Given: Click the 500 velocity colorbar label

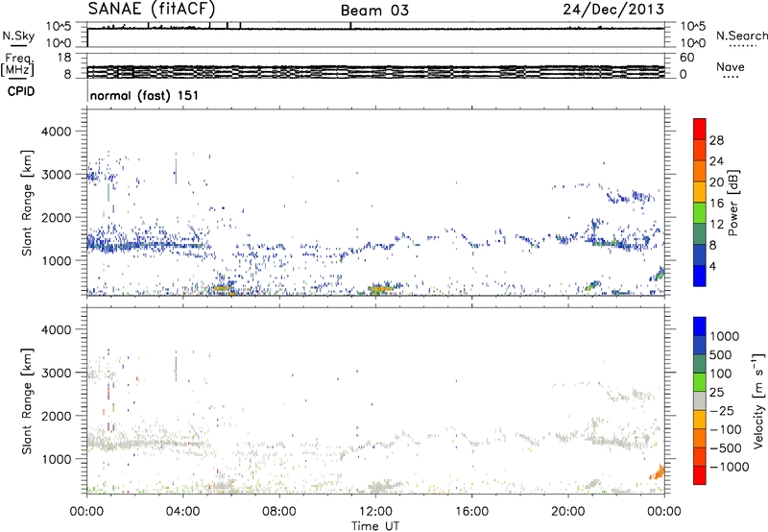Looking at the screenshot, I should pos(721,354).
